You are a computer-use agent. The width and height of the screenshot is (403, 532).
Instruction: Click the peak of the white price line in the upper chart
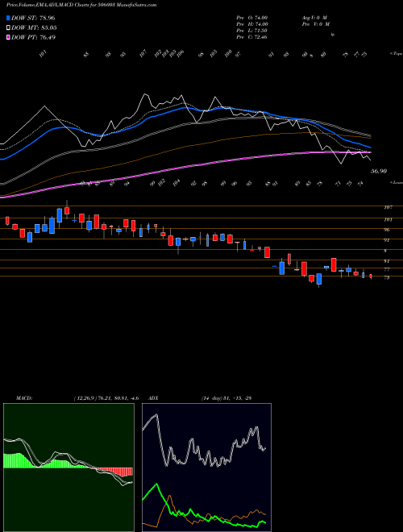click(x=146, y=94)
